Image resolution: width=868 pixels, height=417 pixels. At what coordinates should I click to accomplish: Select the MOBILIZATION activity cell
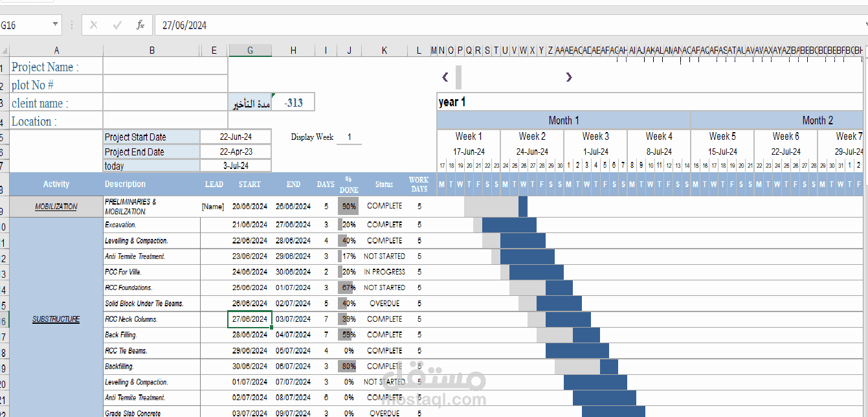pyautogui.click(x=56, y=207)
